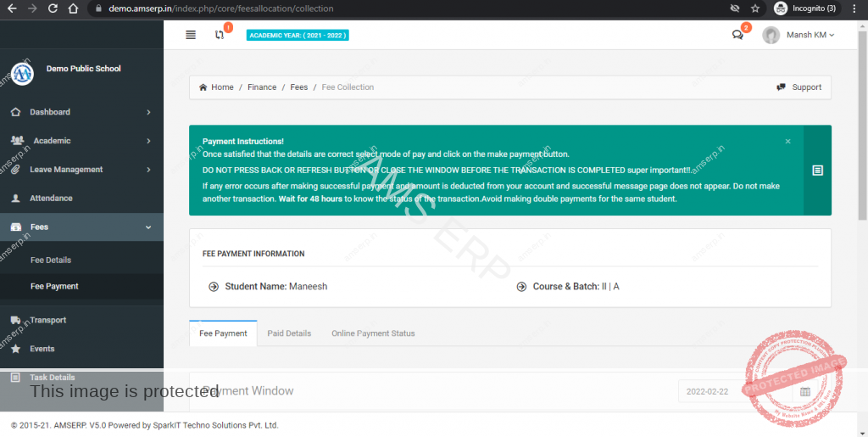868x437 pixels.
Task: Open Fee Payment submenu item
Action: (x=54, y=286)
